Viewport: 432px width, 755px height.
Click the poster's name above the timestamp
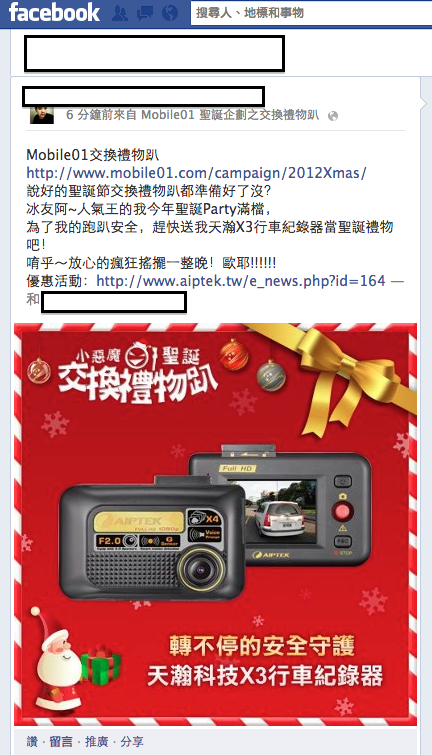tap(144, 97)
